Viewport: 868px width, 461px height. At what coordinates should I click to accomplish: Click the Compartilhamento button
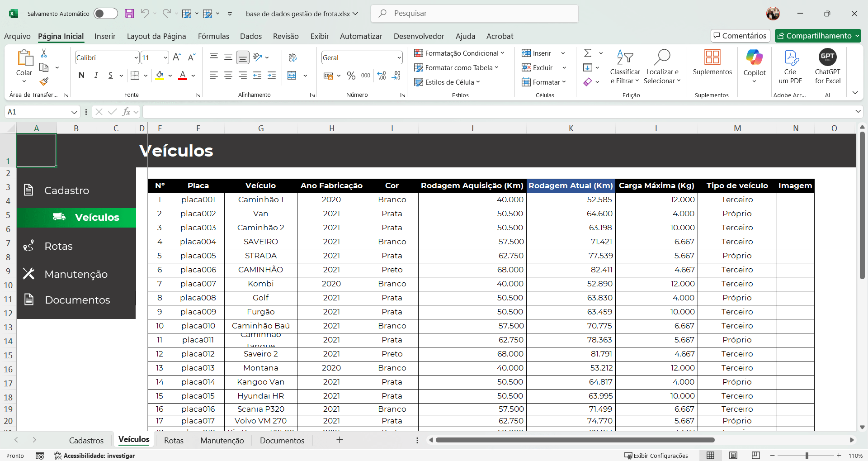pyautogui.click(x=818, y=36)
